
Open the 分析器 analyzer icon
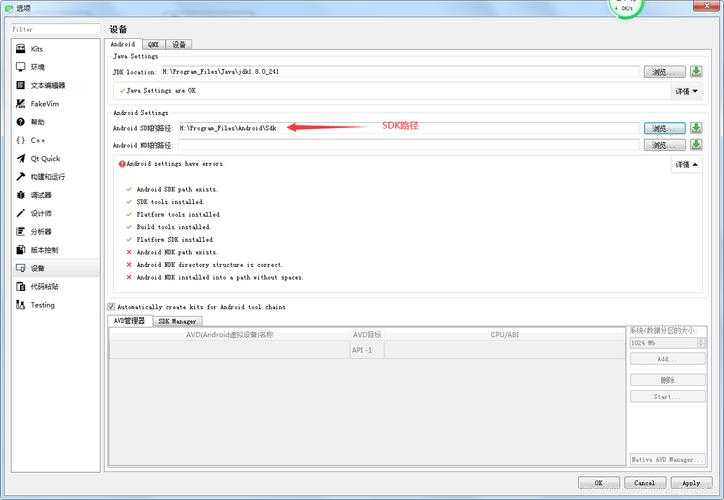21,231
